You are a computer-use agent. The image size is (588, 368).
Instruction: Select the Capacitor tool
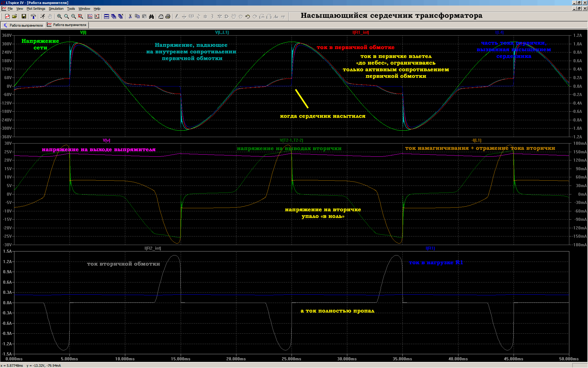point(205,17)
